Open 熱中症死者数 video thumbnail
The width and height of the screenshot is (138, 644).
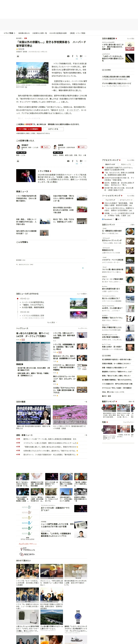click(x=33, y=415)
